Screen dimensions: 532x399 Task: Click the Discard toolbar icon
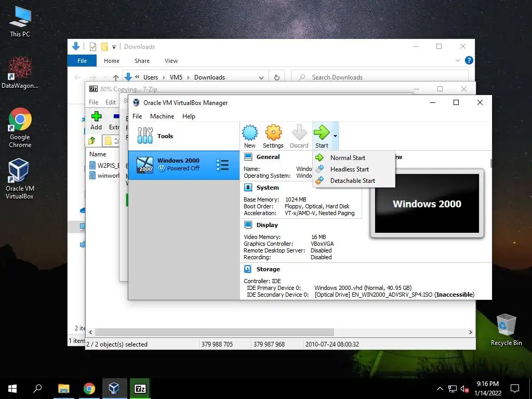tap(299, 136)
